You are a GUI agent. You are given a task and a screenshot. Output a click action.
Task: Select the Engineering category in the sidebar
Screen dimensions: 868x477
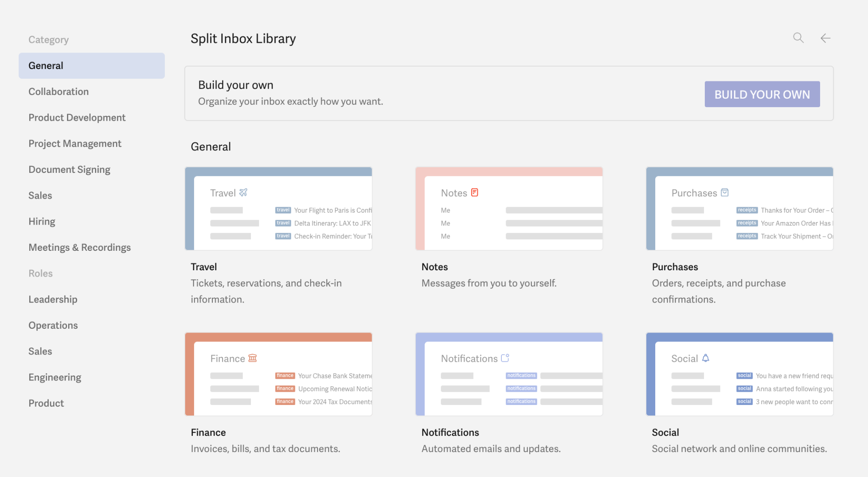point(55,377)
